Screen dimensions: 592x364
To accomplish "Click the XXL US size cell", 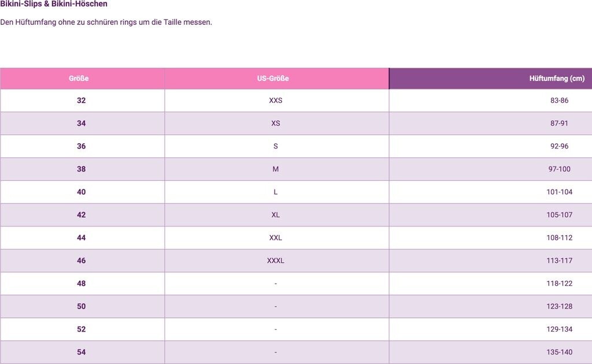I will [276, 237].
